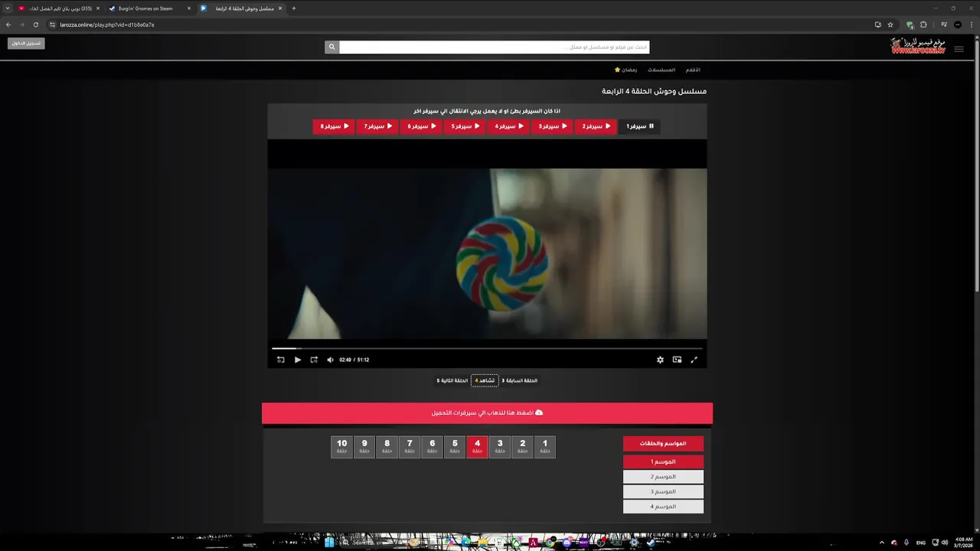Open the player settings gear

click(660, 360)
